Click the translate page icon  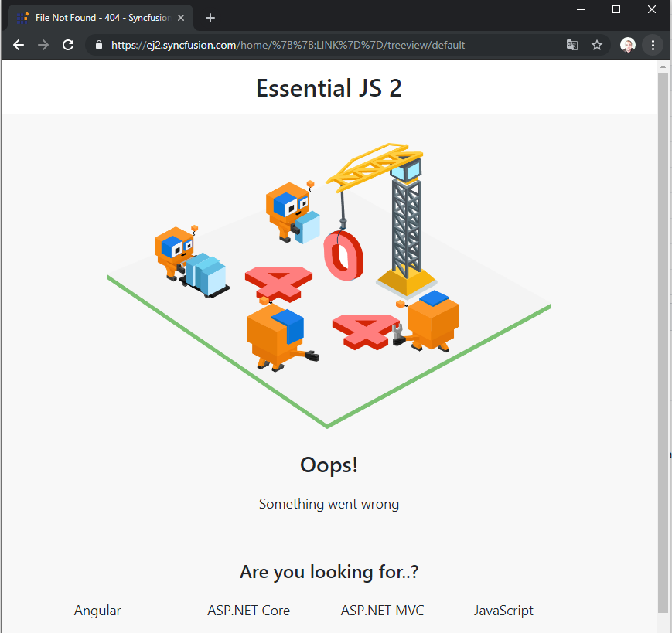point(572,45)
